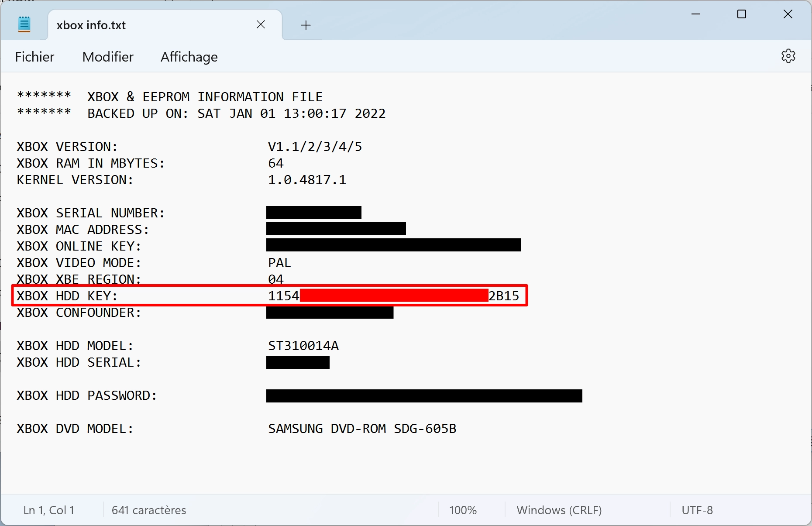Click the Windows (CRLF) line ending status
Screen dimensions: 812x526
(559, 510)
